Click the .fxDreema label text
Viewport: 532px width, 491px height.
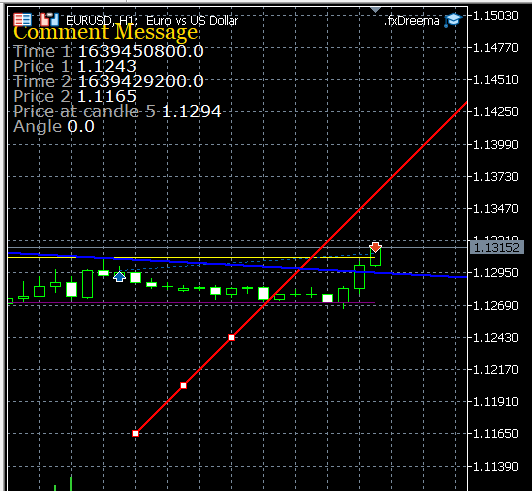(412, 21)
